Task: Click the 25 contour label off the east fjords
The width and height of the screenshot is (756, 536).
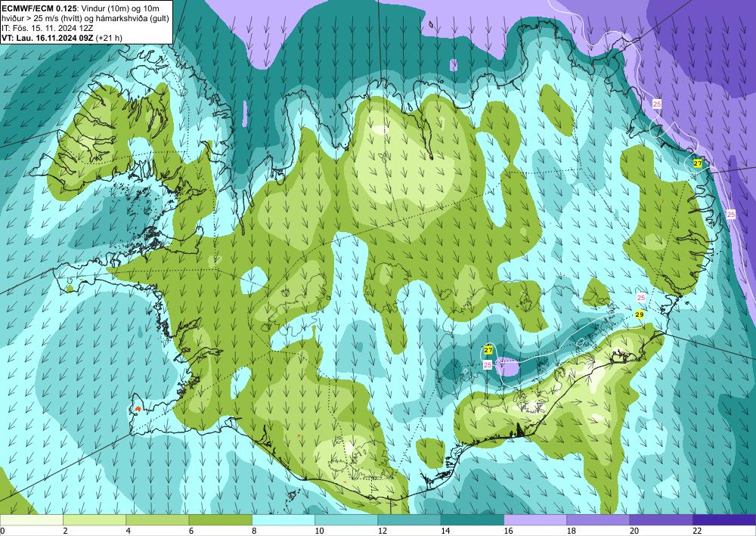Action: [x=731, y=214]
